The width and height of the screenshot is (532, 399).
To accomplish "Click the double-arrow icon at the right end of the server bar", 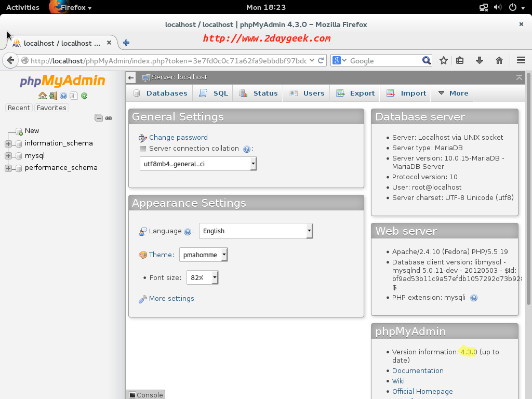I will pyautogui.click(x=519, y=78).
